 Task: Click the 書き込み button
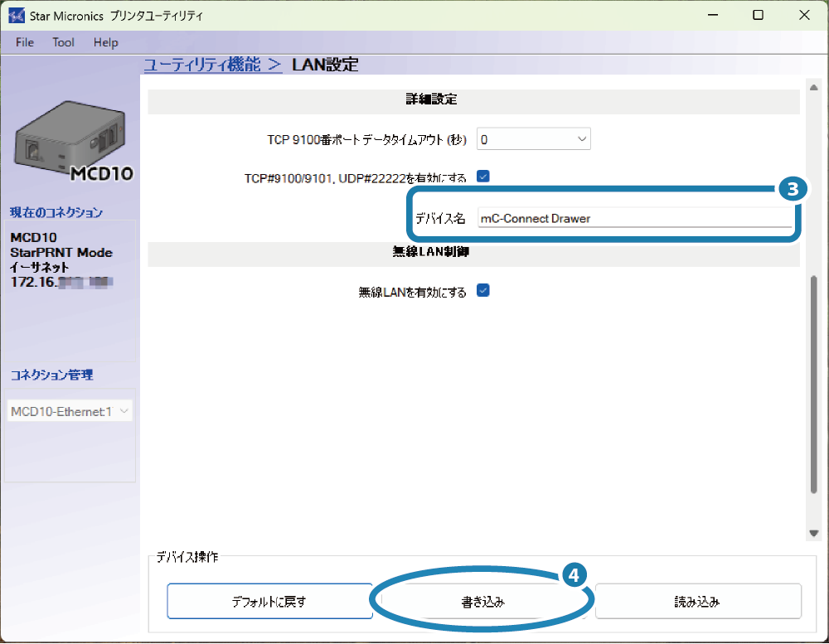coord(483,602)
